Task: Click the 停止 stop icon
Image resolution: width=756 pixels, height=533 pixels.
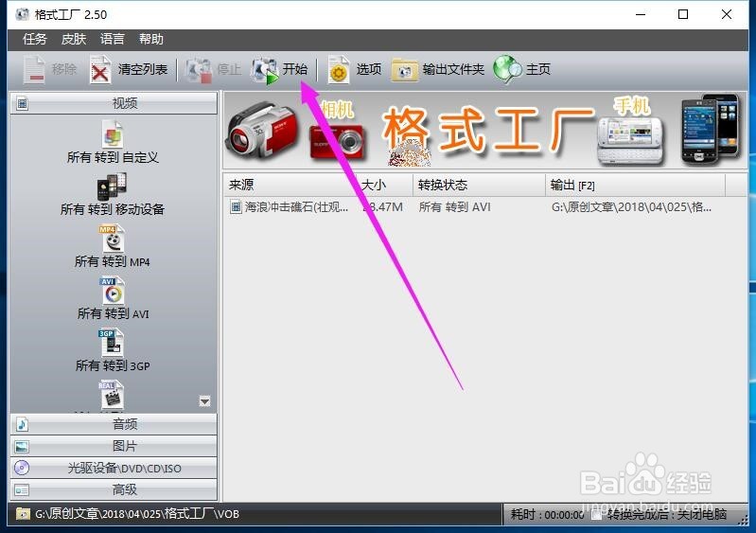Action: [x=198, y=70]
